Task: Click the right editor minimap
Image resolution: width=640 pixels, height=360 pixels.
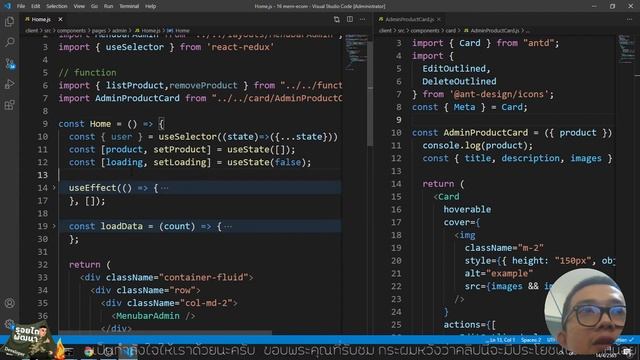Action: [626, 49]
